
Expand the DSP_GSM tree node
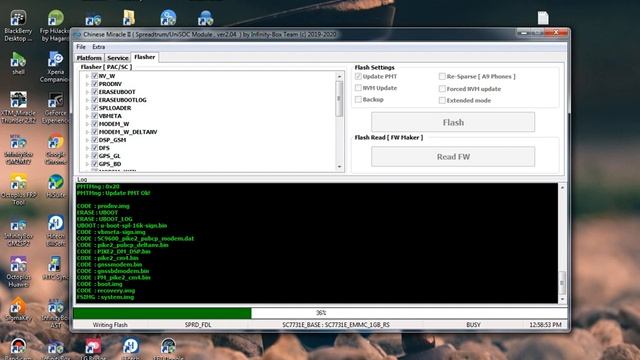tap(87, 140)
